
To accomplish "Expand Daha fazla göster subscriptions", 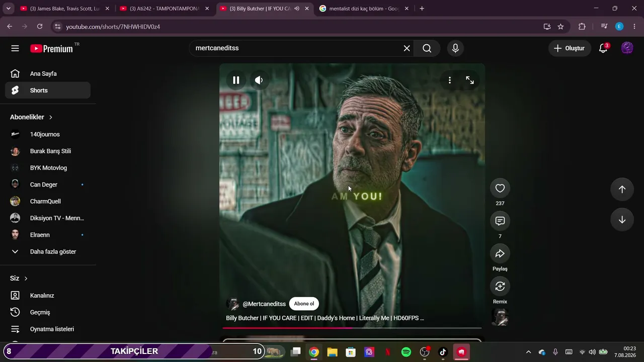I will [48, 251].
